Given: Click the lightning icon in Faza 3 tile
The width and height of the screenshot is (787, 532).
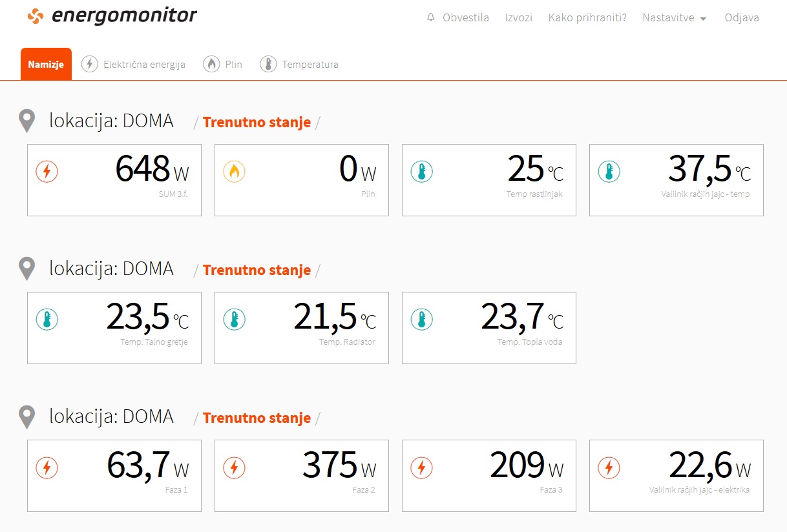Looking at the screenshot, I should click(421, 467).
